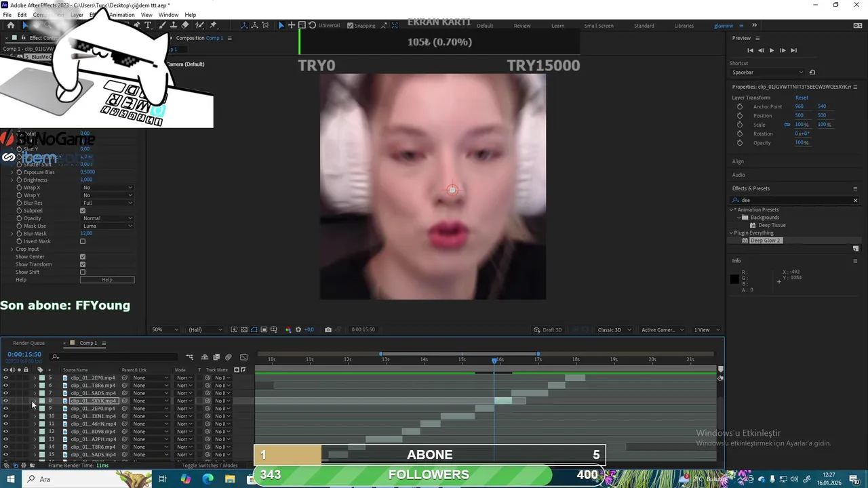The image size is (868, 488).
Task: Open the Classic 3D renderer dropdown
Action: coord(614,329)
